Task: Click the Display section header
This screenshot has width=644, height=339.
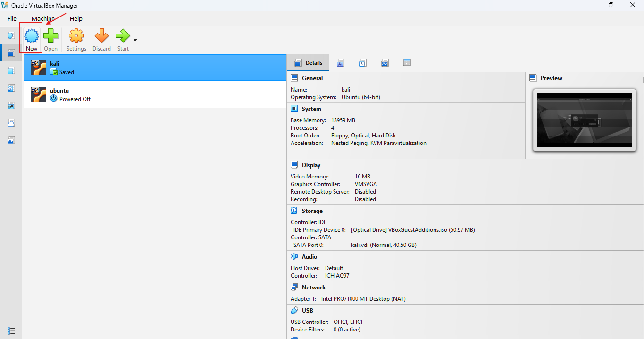Action: (311, 165)
